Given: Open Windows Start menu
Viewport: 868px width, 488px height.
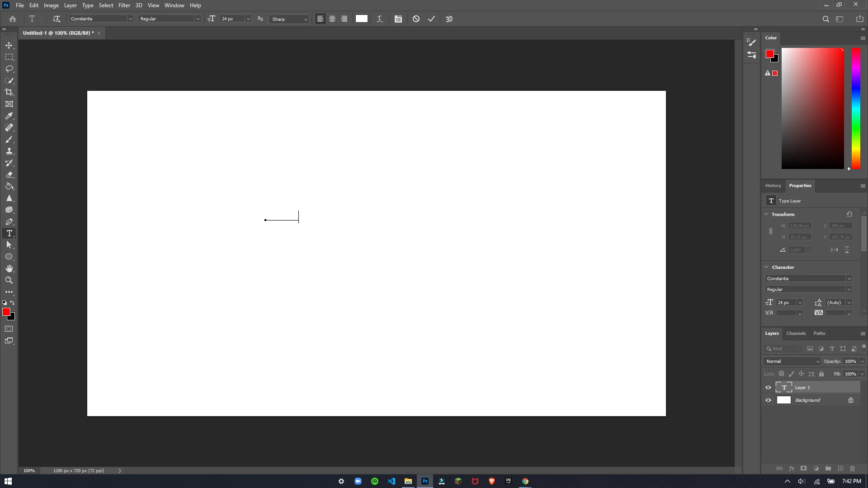Looking at the screenshot, I should click(x=8, y=481).
